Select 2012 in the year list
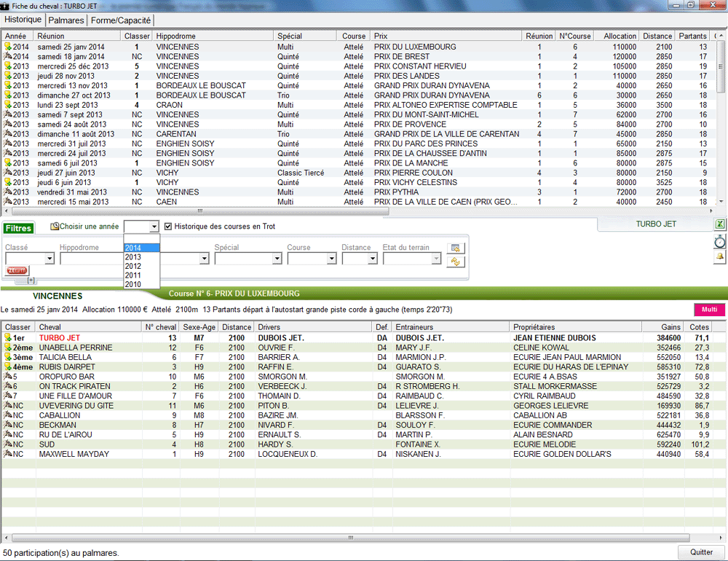The height and width of the screenshot is (561, 728). point(142,266)
